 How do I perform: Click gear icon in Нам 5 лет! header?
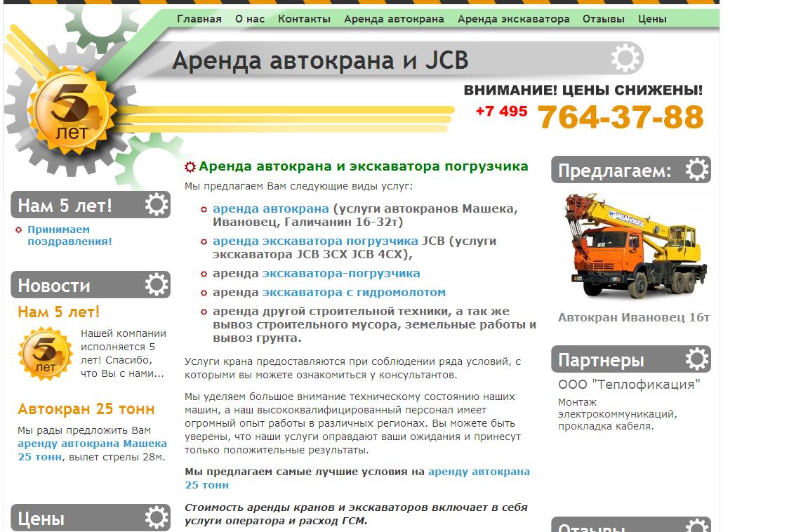coord(157,204)
